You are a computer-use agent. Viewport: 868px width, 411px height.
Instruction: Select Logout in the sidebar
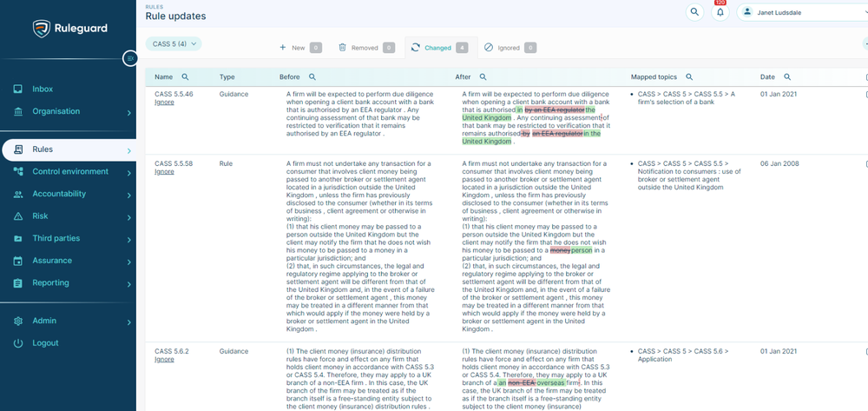45,343
